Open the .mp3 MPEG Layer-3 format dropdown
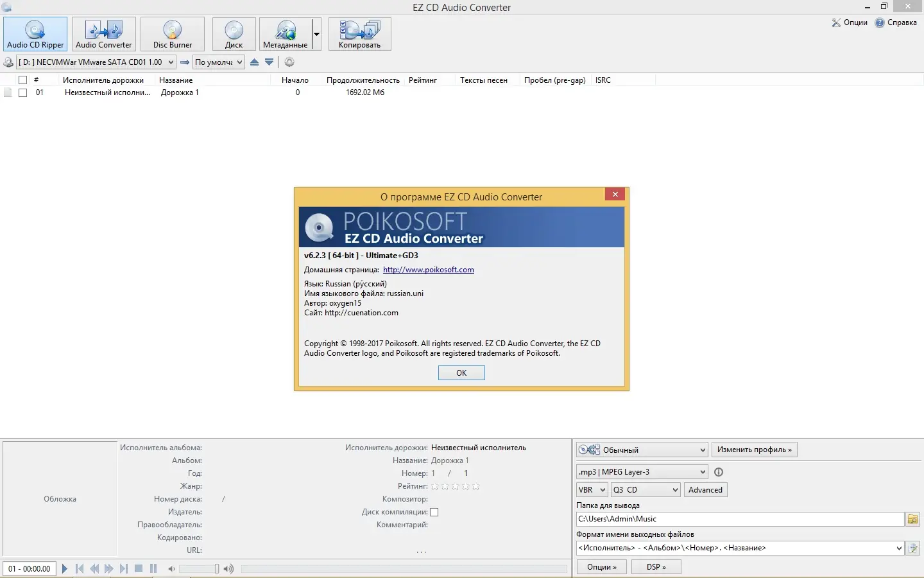Viewport: 924px width, 578px height. click(x=642, y=472)
